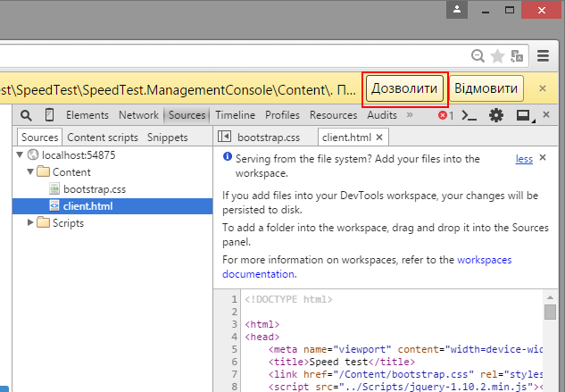The height and width of the screenshot is (392, 565).
Task: Toggle device mode phone icon
Action: click(49, 115)
